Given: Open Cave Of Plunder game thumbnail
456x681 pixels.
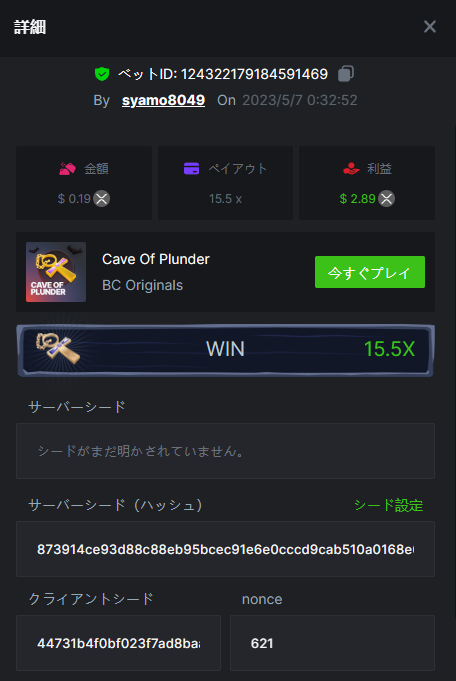Looking at the screenshot, I should [56, 272].
